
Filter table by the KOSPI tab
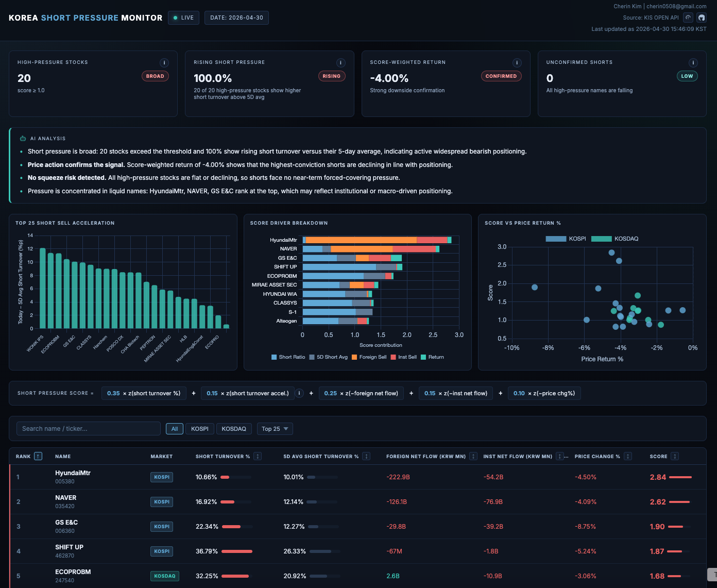[200, 429]
